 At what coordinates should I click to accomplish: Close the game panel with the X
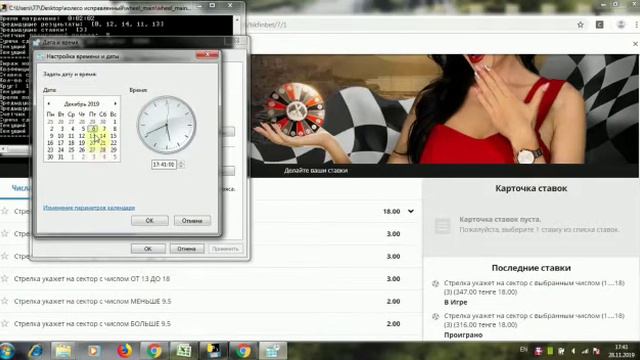coord(635,44)
